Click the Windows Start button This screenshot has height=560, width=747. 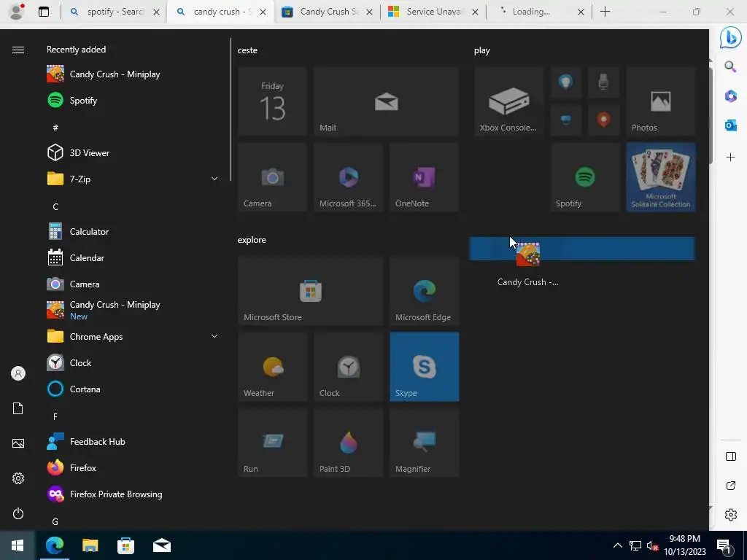(18, 545)
